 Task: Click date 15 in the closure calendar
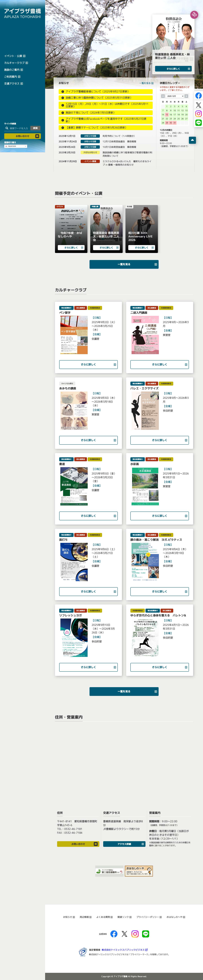[x=166, y=115]
